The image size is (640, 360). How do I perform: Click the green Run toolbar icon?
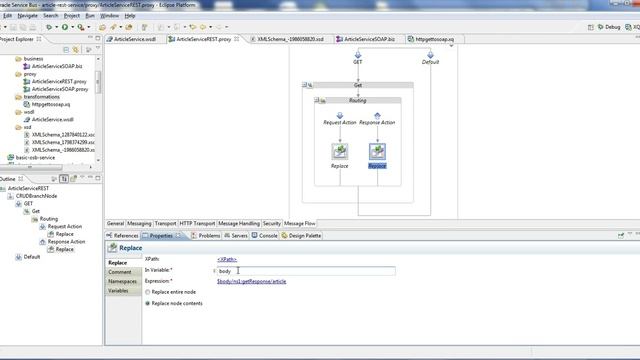65,27
